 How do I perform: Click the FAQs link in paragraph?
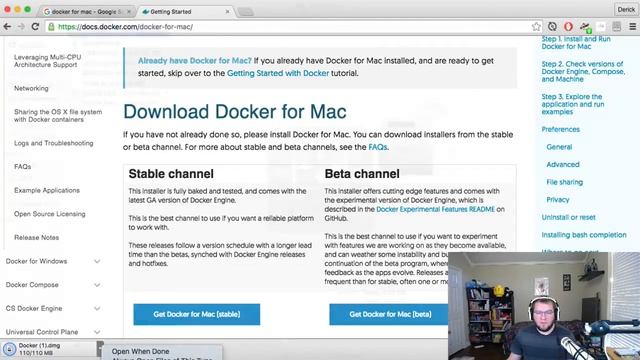(378, 147)
